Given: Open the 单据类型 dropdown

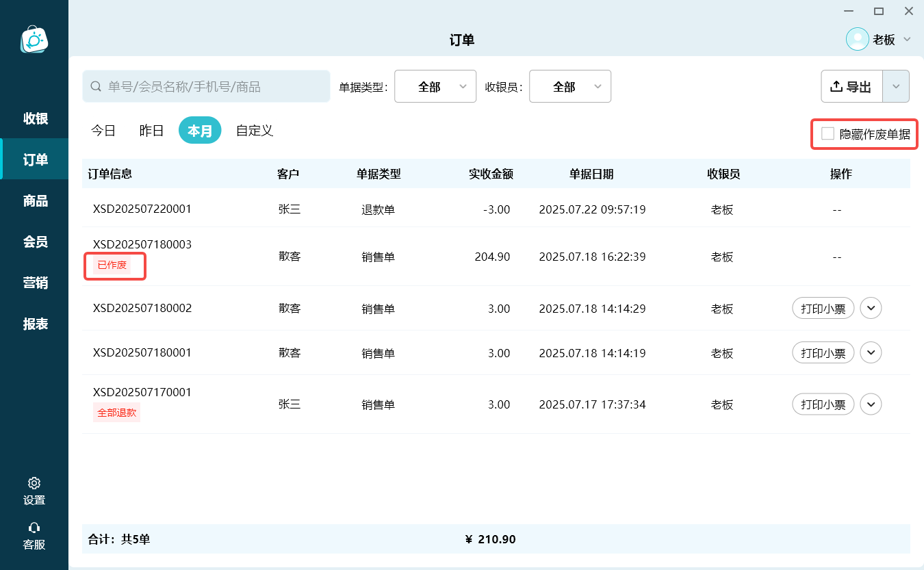Looking at the screenshot, I should [x=435, y=86].
